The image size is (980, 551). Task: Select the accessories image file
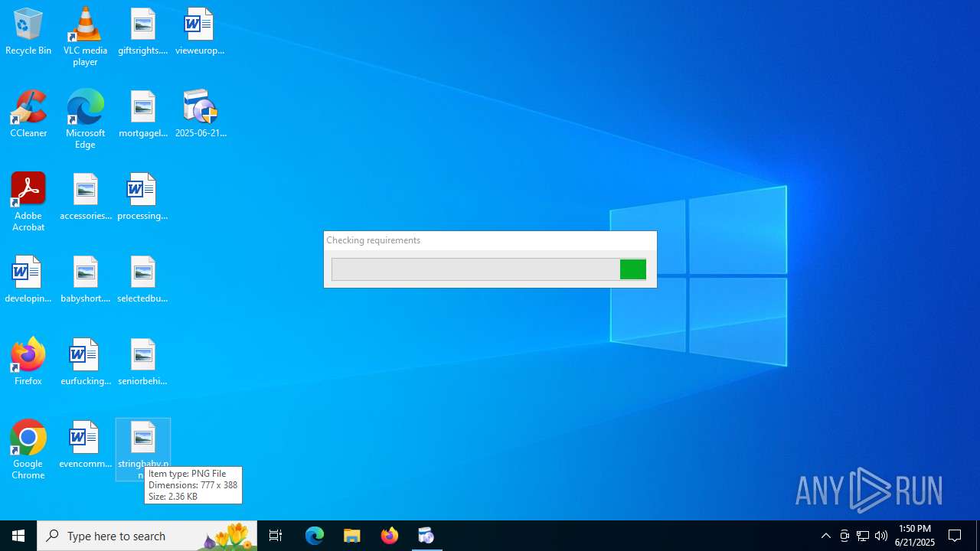click(86, 197)
